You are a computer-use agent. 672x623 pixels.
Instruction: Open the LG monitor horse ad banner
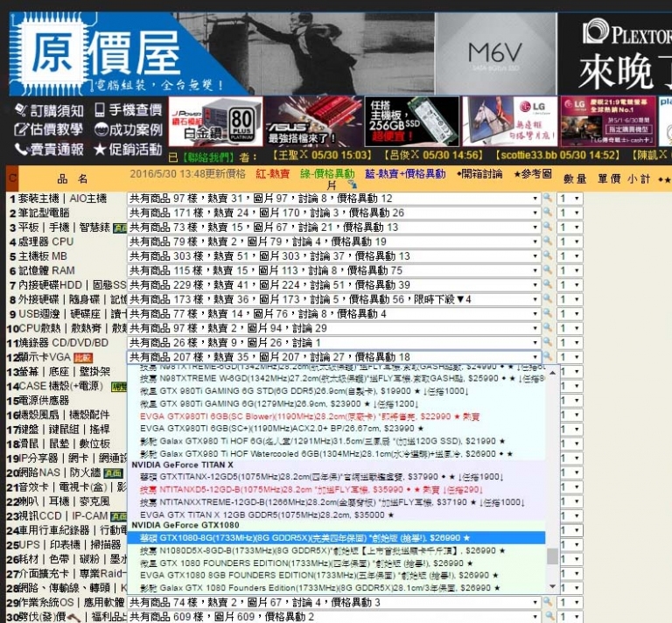tap(509, 122)
